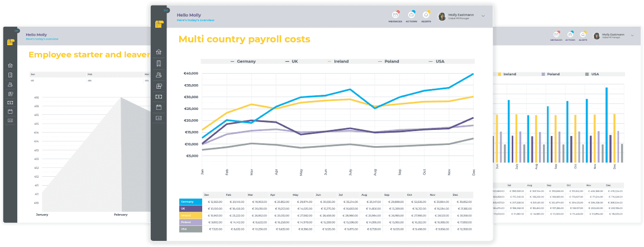Click Home icon in left window sidebar
The image size is (644, 247).
pos(10,66)
